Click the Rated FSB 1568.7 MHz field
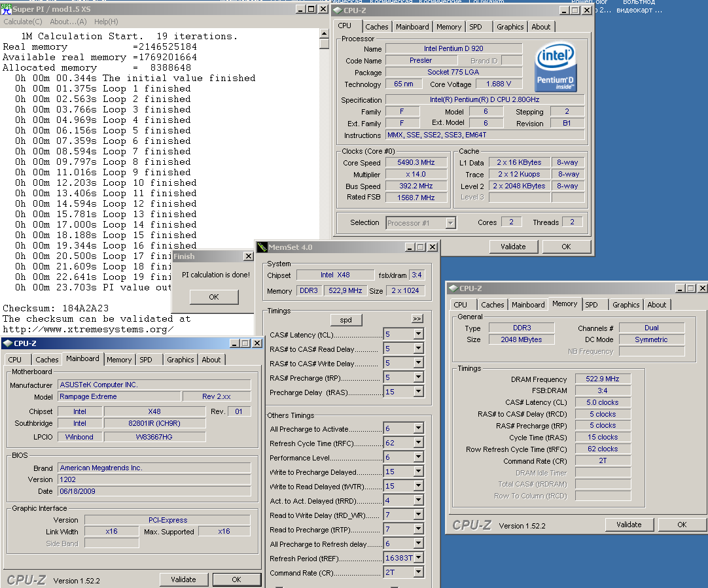The width and height of the screenshot is (708, 588). pos(416,198)
